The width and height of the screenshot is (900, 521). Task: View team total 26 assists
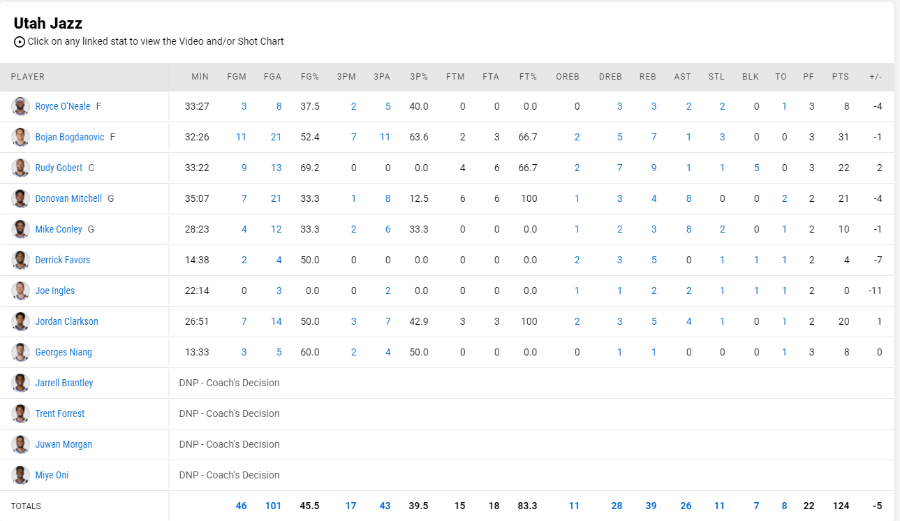[686, 506]
